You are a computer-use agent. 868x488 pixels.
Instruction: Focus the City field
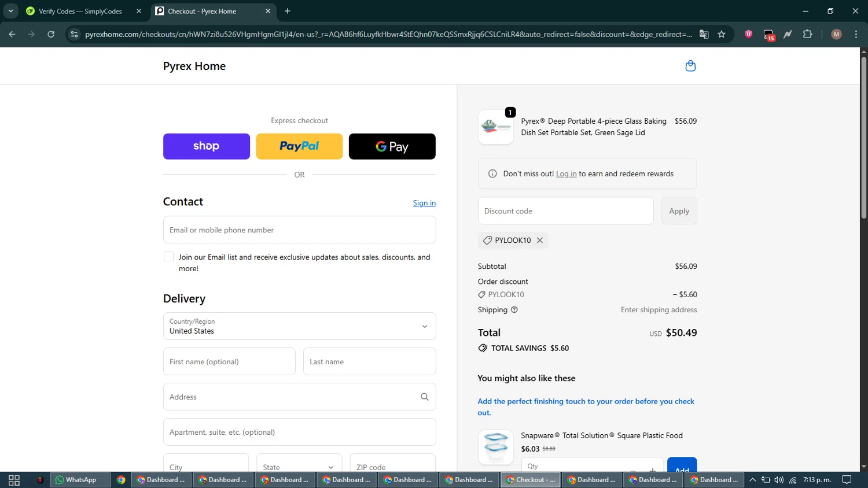point(206,464)
